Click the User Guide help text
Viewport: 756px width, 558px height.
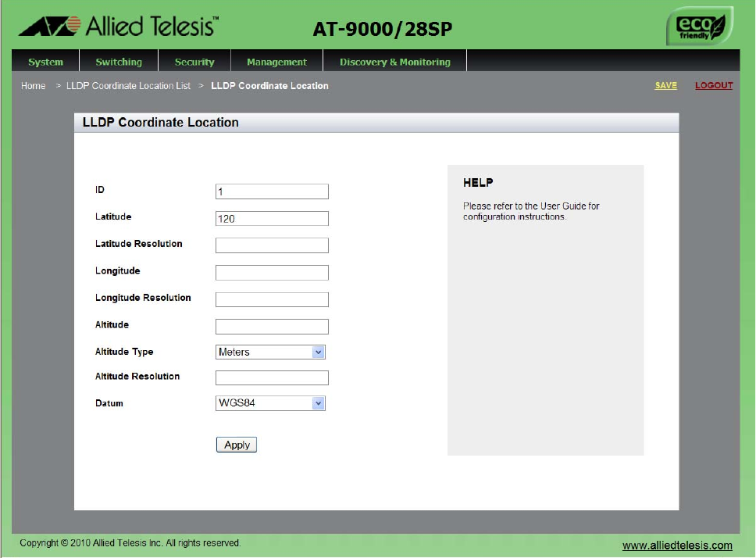[531, 211]
